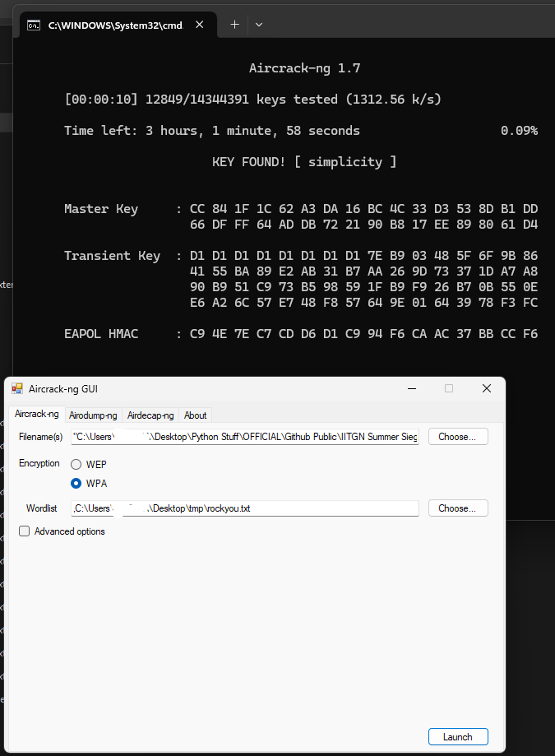The height and width of the screenshot is (756, 555).
Task: Click the Launch button
Action: click(x=458, y=737)
